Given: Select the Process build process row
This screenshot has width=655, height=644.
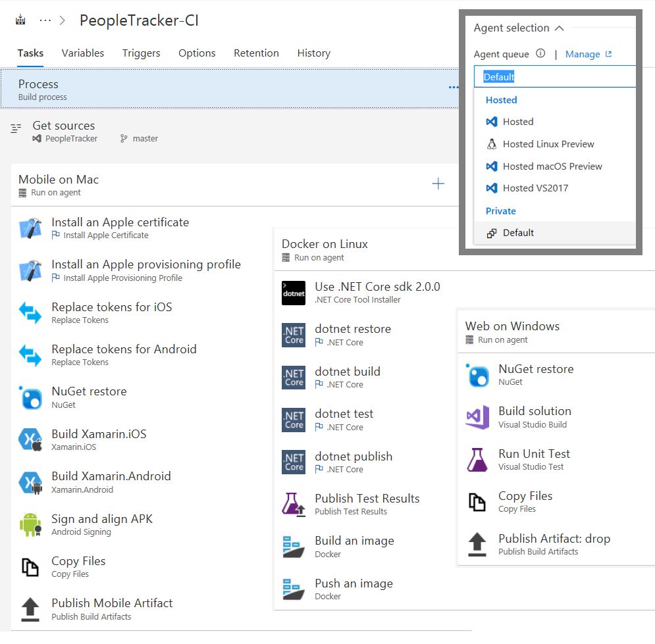Looking at the screenshot, I should (x=230, y=89).
